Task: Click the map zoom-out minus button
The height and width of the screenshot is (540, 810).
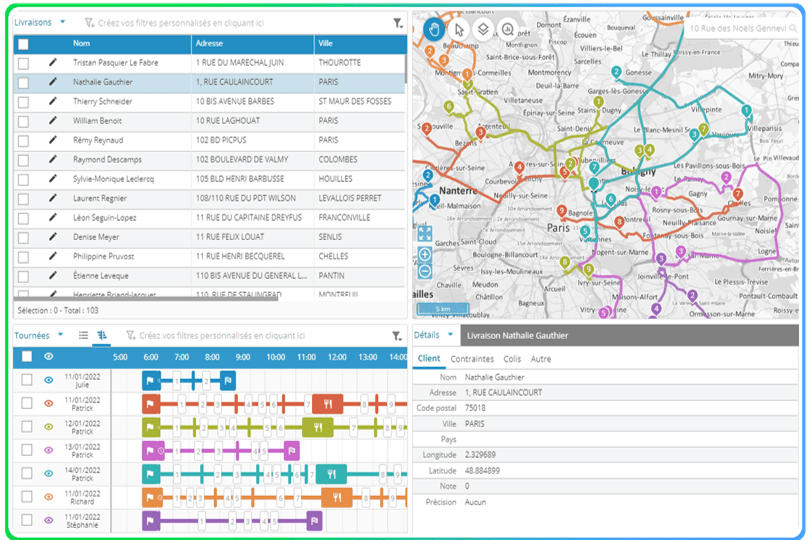Action: 425,271
